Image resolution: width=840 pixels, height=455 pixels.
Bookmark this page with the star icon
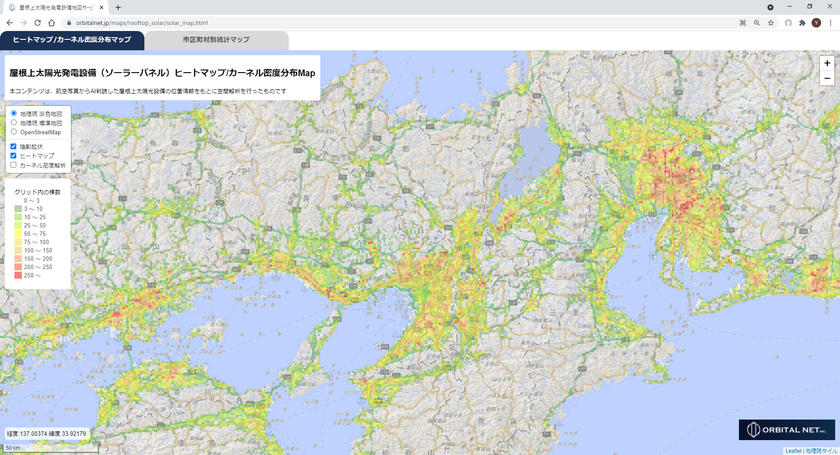[771, 22]
